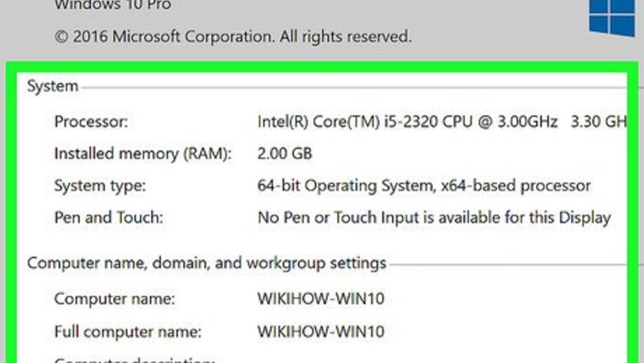The image size is (644, 363).
Task: Click the 3.30 GHz processor speed text
Action: (x=593, y=121)
